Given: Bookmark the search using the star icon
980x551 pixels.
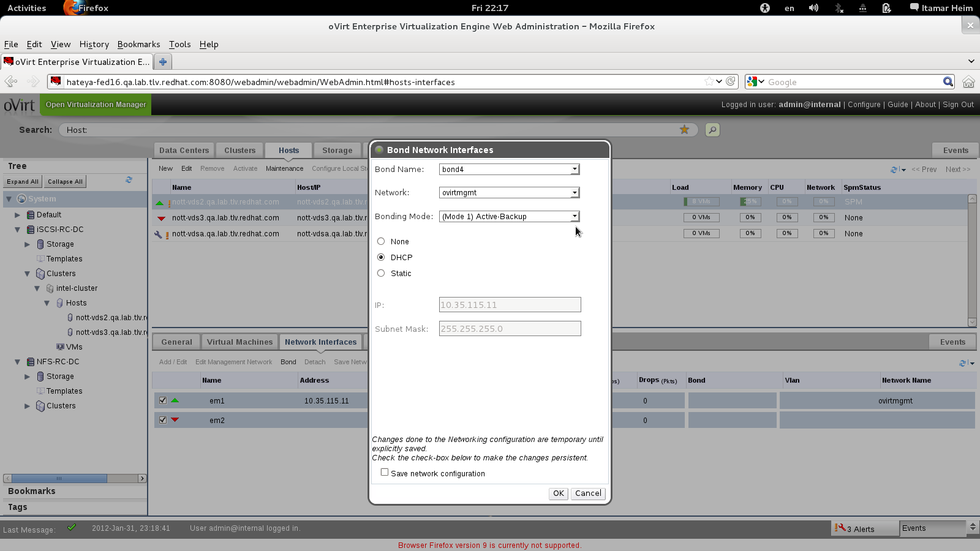Looking at the screenshot, I should click(x=685, y=130).
